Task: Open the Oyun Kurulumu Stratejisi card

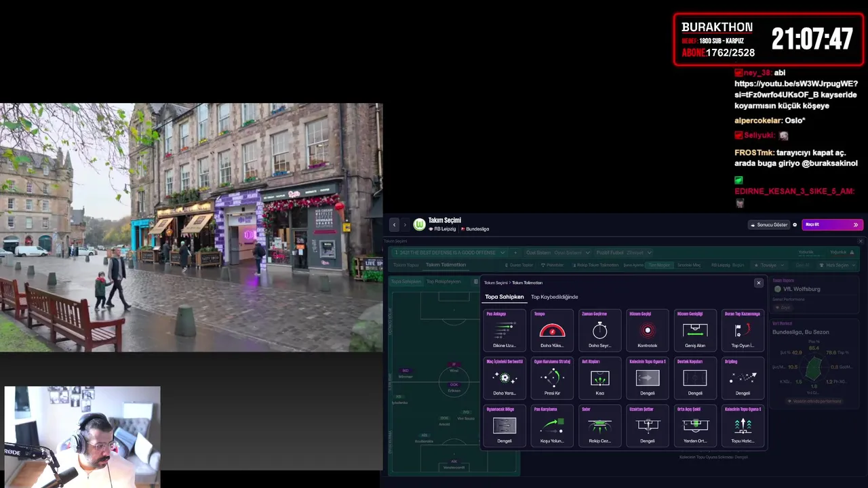Action: pyautogui.click(x=552, y=378)
